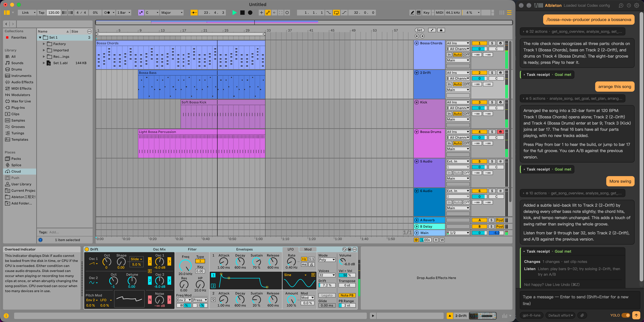Open settings gear in Ableton chat panel
Screen dimensions: 644x322
click(636, 6)
